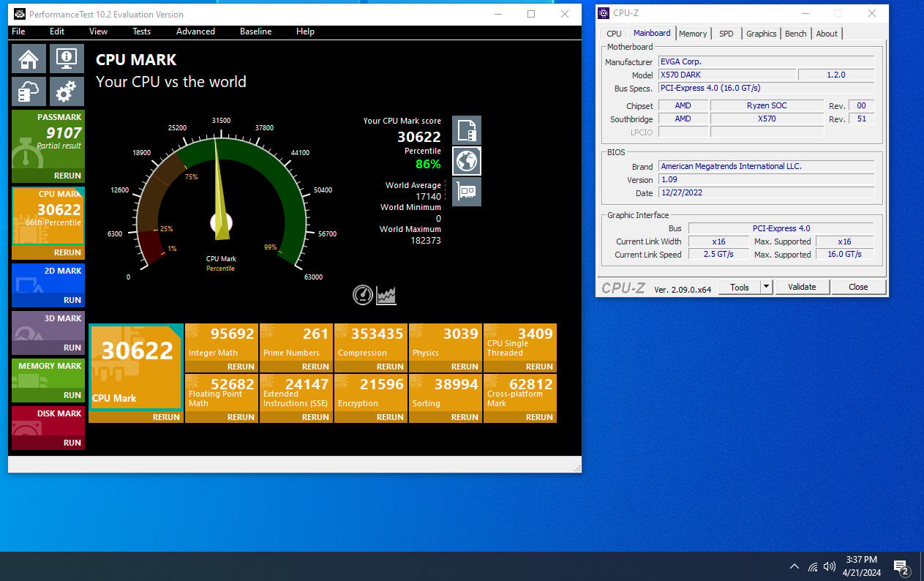Click the World Maximum 182373 value
The image size is (924, 581).
pos(426,240)
